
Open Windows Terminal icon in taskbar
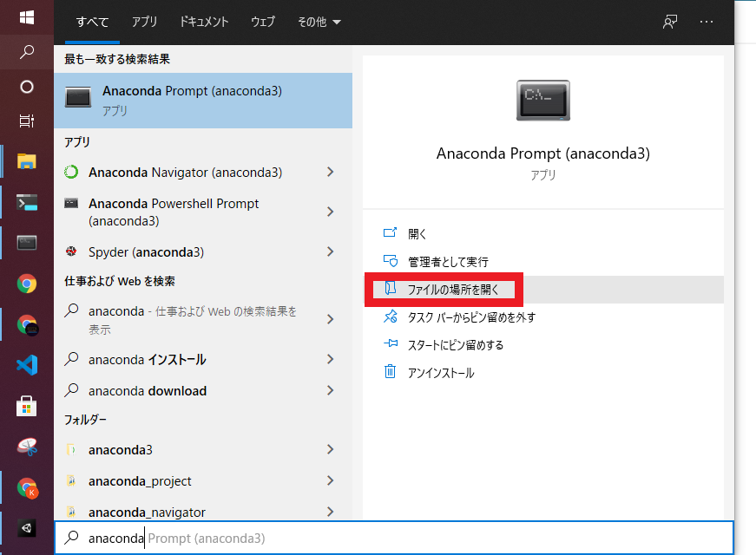[x=27, y=202]
